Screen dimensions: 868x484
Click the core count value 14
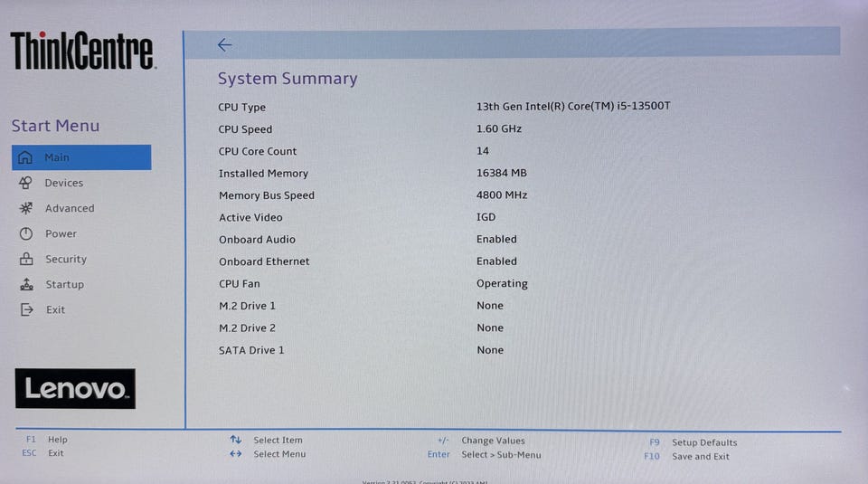point(483,150)
